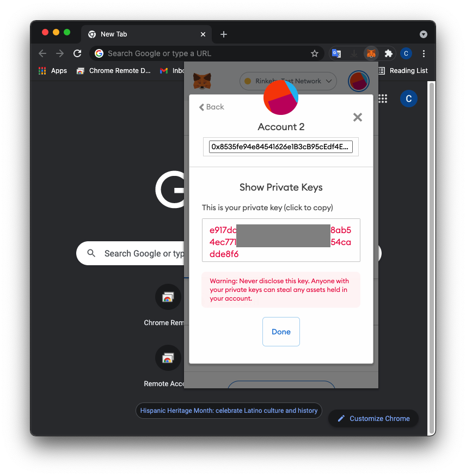Image resolution: width=466 pixels, height=476 pixels.
Task: Click Customize Chrome
Action: coord(373,419)
